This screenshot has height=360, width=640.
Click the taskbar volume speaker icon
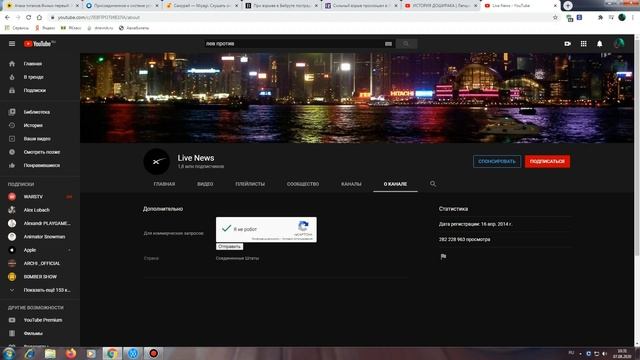tap(604, 353)
